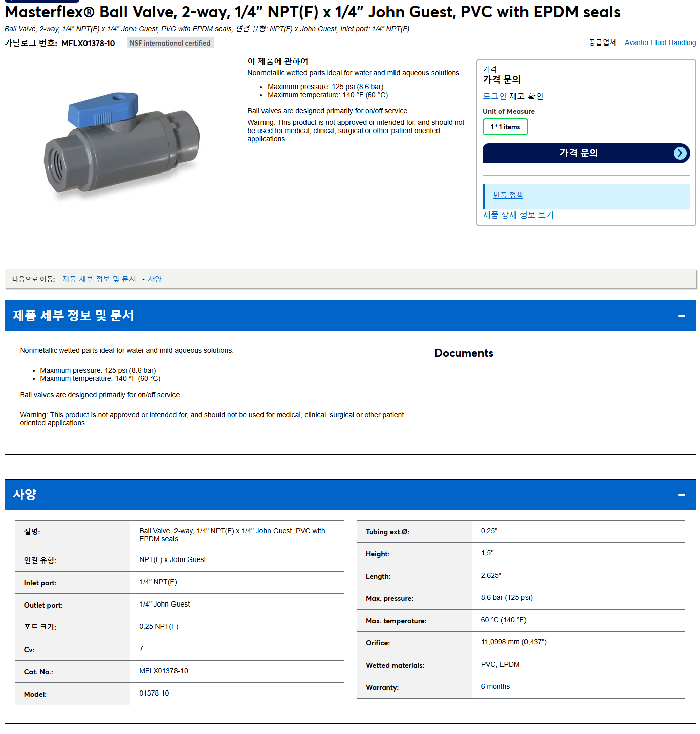The image size is (700, 734).
Task: Jump to 사양 anchor link
Action: click(155, 279)
